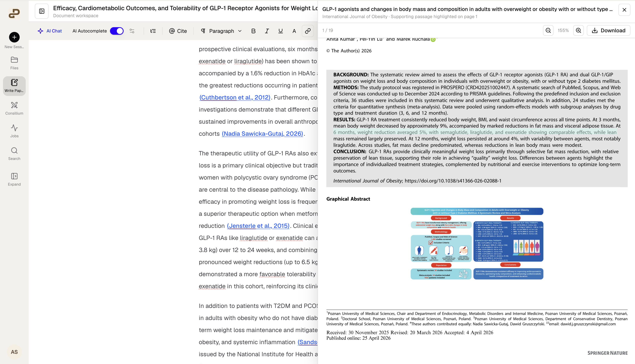Open AI Chat
The height and width of the screenshot is (364, 635).
(50, 31)
